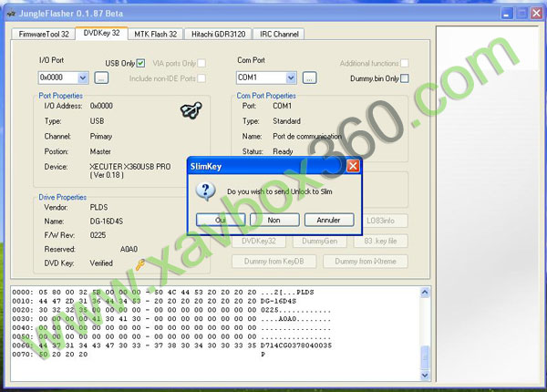Click the Dummy from KeyDB button
The height and width of the screenshot is (392, 547).
(x=274, y=262)
